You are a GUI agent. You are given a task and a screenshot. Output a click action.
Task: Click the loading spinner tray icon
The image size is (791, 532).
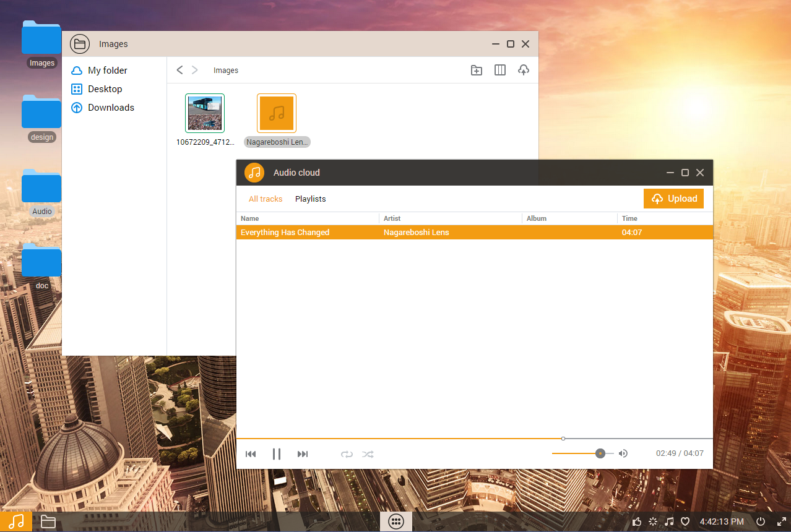[x=653, y=521]
